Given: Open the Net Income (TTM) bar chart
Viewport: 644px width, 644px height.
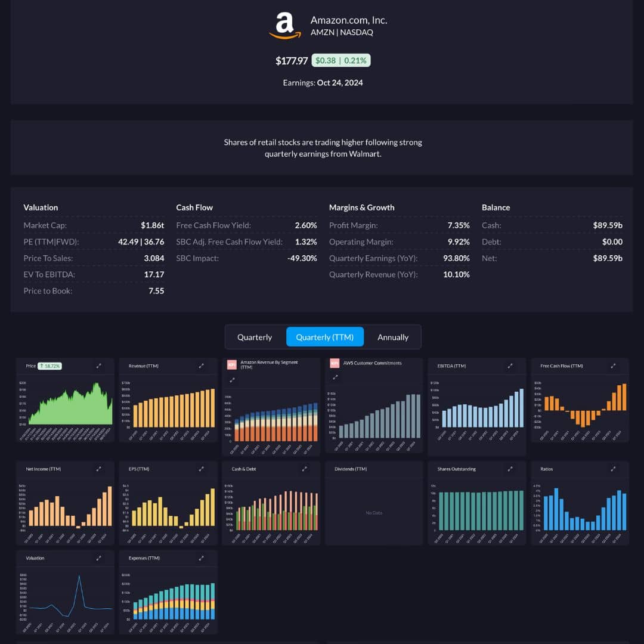Looking at the screenshot, I should coord(66,513).
